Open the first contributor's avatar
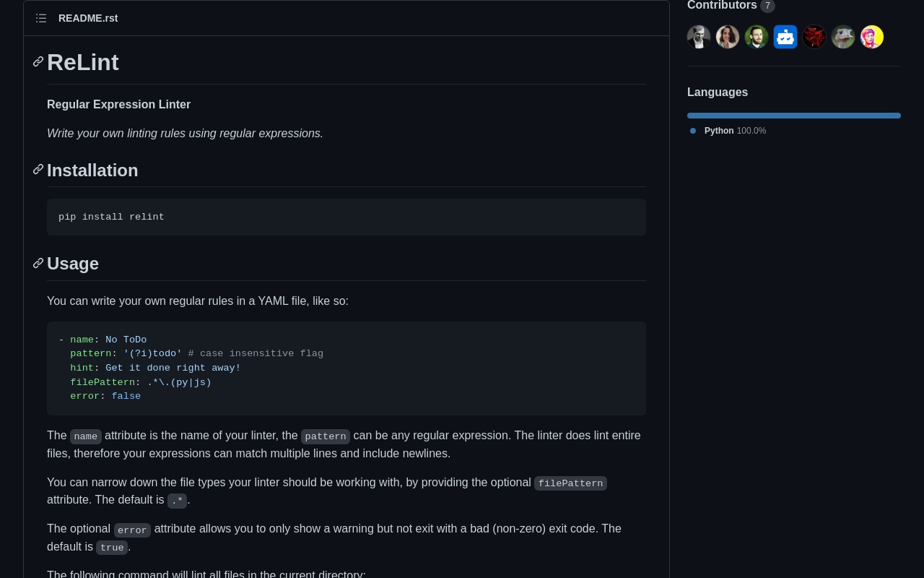Screen dimensions: 924x578 699,37
